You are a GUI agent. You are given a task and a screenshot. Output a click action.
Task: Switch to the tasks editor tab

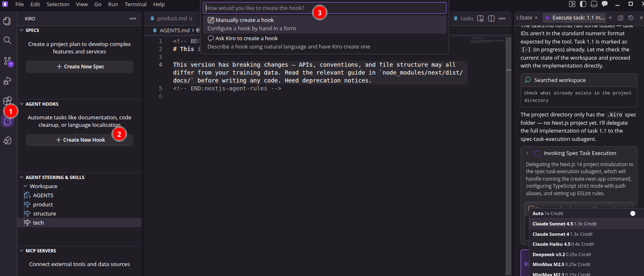coord(463,19)
